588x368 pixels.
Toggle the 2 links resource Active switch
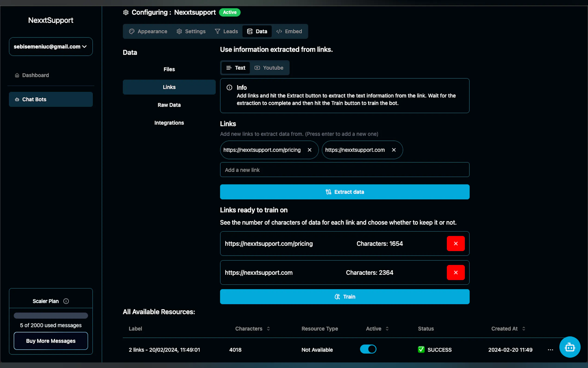[368, 349]
